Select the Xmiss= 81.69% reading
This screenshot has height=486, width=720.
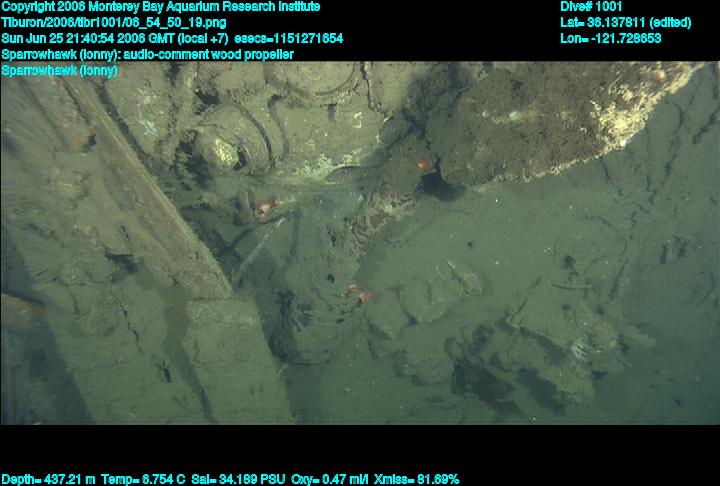tap(416, 480)
